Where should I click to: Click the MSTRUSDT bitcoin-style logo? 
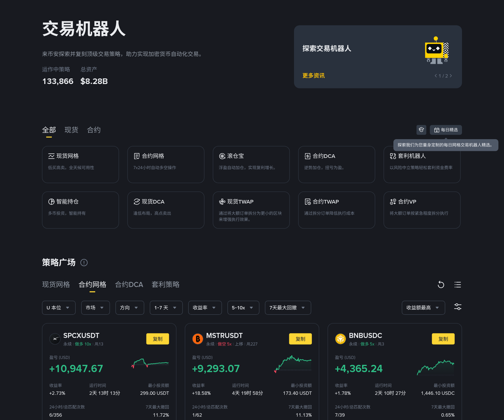[x=198, y=339]
